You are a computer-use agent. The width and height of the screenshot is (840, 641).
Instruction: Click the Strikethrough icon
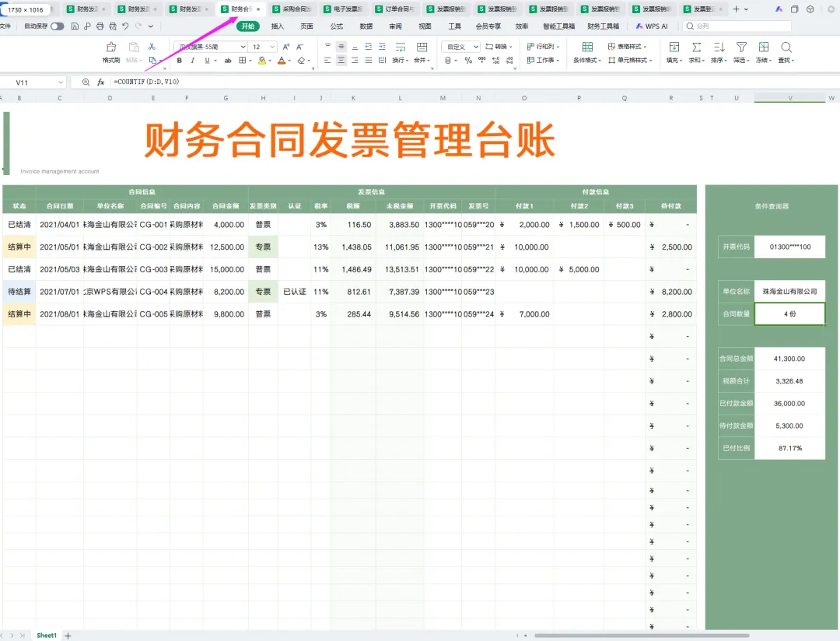(x=228, y=61)
